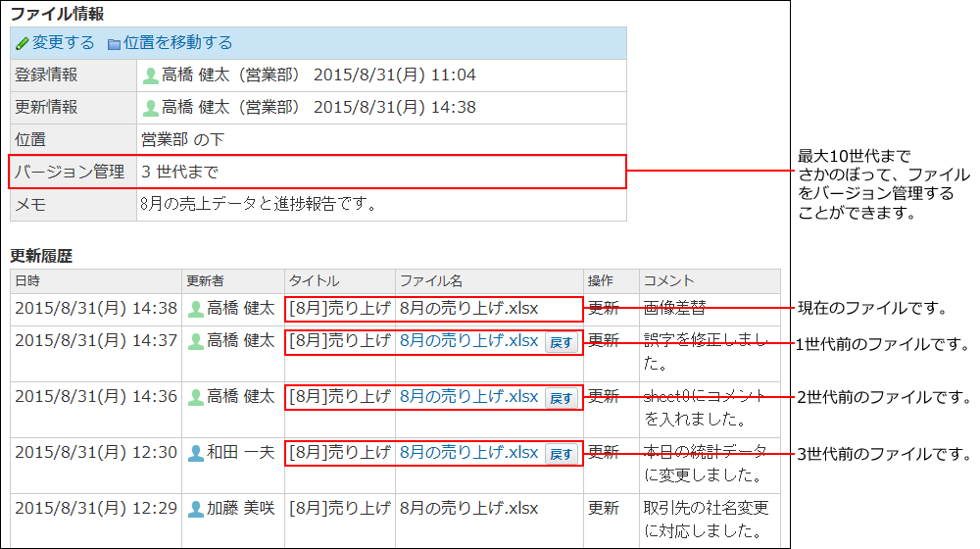The width and height of the screenshot is (980, 549).
Task: Click the [8月]売り上げ title in the 12:29 row
Action: point(339,509)
